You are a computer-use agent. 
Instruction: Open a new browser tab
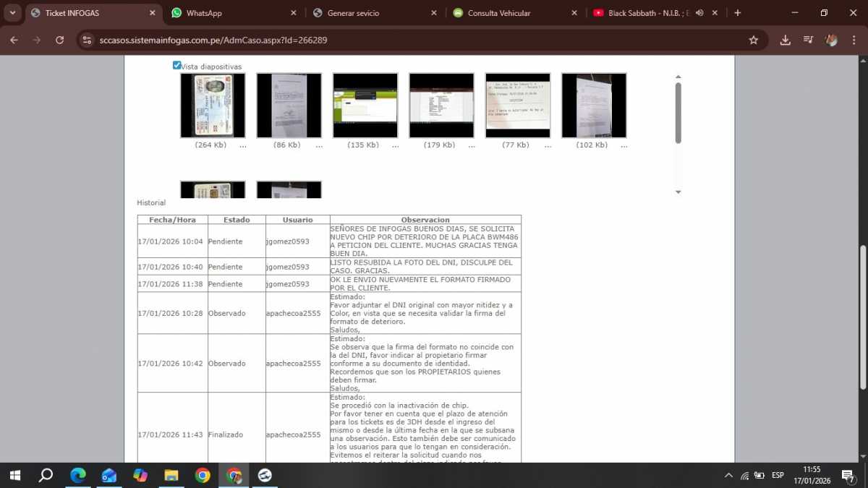738,13
